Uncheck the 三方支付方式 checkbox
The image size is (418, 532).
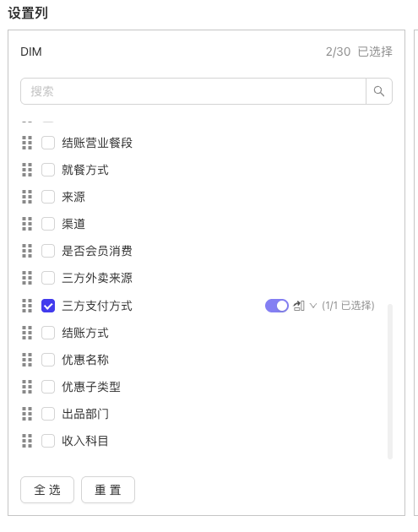(x=48, y=306)
